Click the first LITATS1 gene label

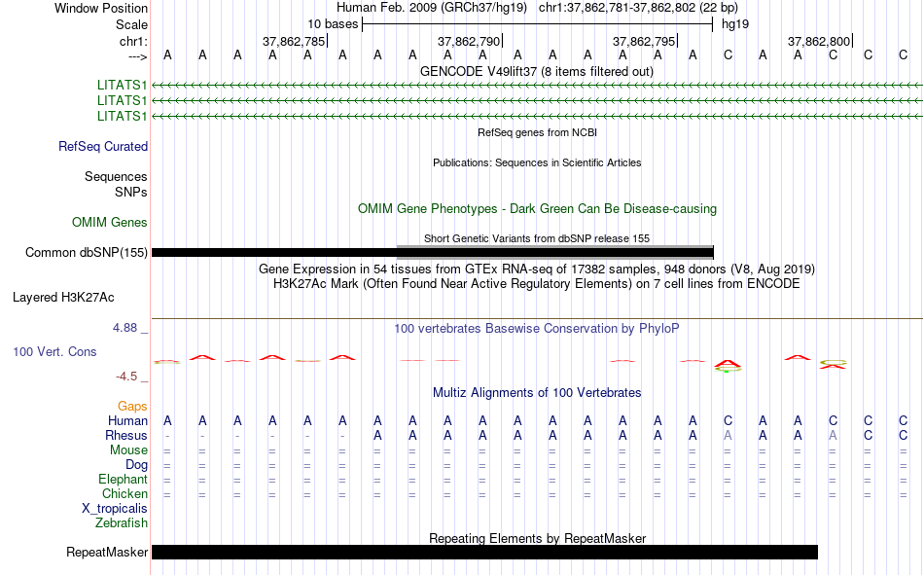122,86
